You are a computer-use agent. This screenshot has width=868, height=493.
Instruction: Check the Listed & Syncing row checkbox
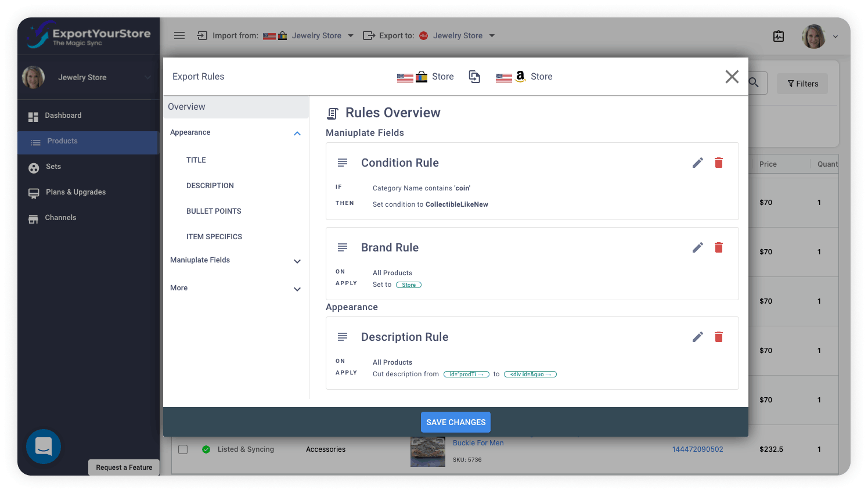point(183,449)
